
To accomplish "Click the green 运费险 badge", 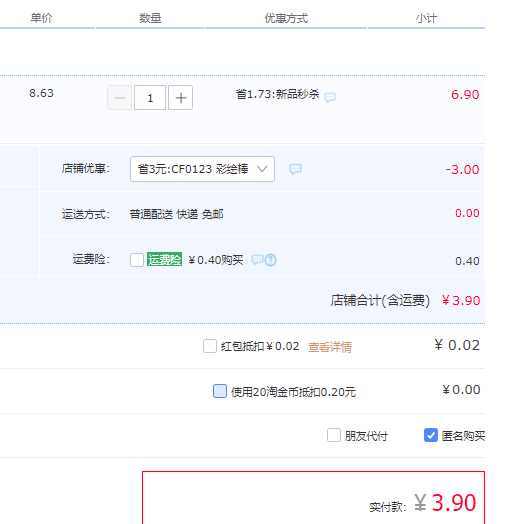I will (164, 259).
